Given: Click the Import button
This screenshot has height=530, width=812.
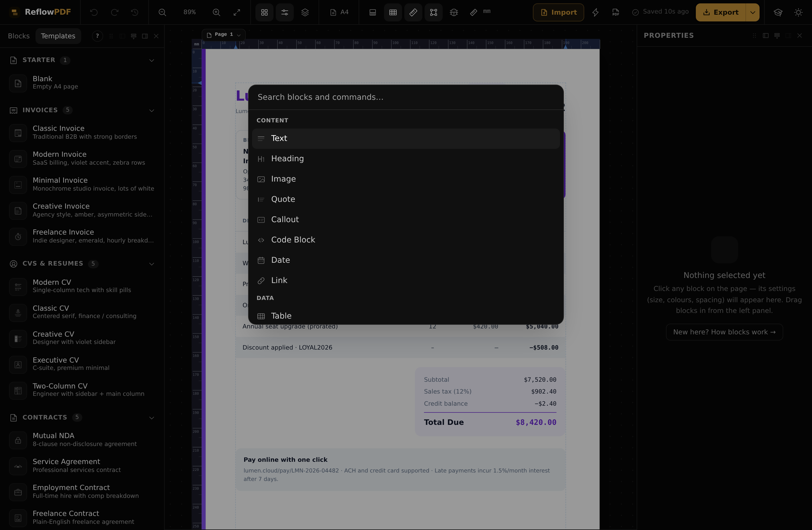Looking at the screenshot, I should [x=558, y=12].
